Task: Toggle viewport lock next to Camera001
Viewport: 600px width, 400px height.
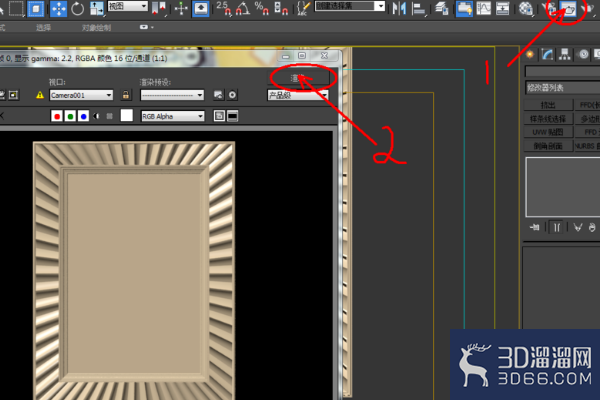Action: click(126, 95)
